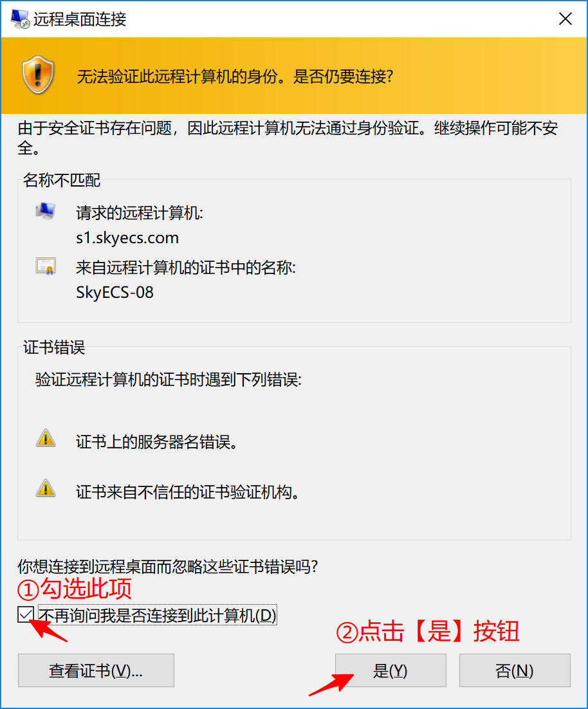
Task: Click the requested remote computer monitor icon
Action: pos(46,212)
